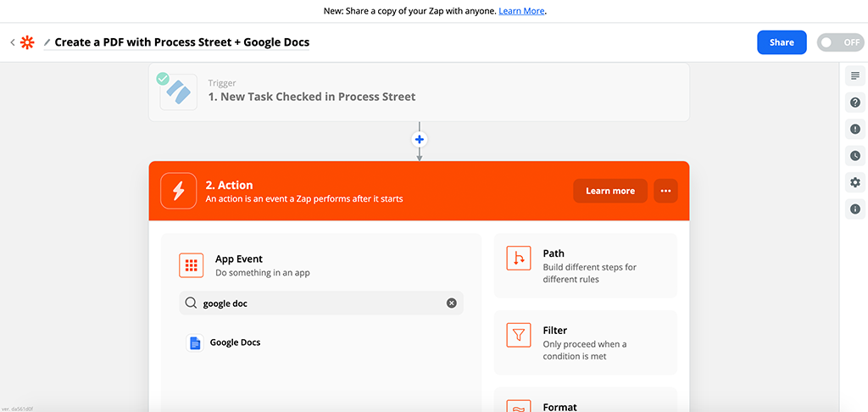This screenshot has width=868, height=412.
Task: Click the blue plus add step button
Action: click(x=419, y=139)
